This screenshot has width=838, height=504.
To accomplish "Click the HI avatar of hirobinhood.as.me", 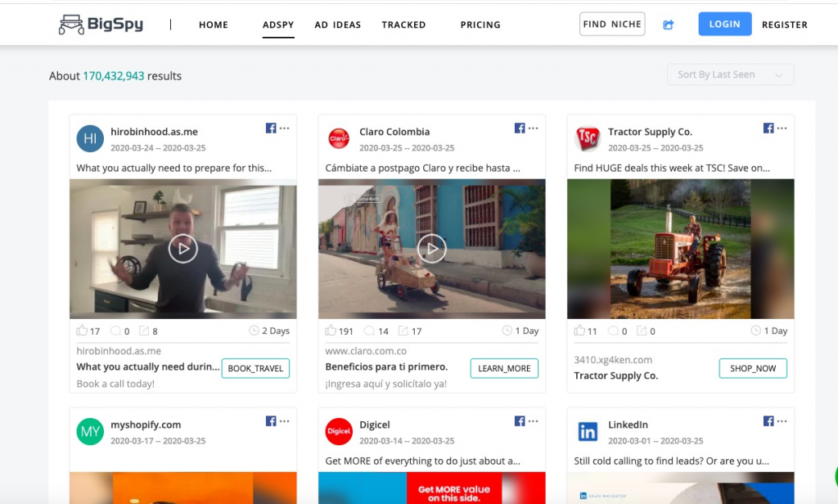I will click(x=90, y=139).
